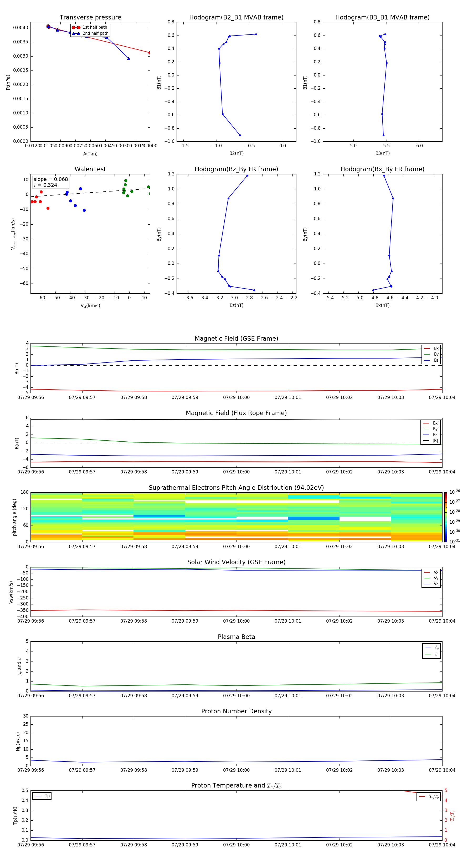The height and width of the screenshot is (868, 473).
Task: Click 'slope = 0.068' annotation text
Action: [x=50, y=179]
